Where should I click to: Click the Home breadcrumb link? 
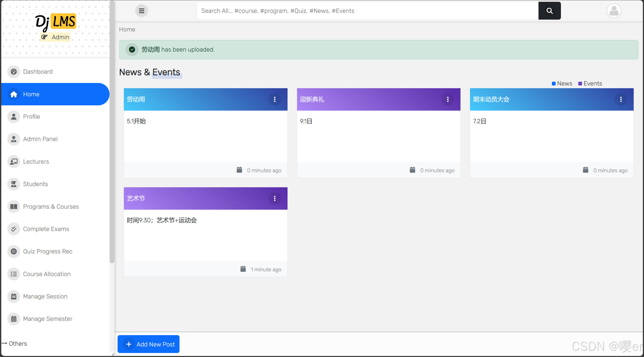(x=127, y=29)
